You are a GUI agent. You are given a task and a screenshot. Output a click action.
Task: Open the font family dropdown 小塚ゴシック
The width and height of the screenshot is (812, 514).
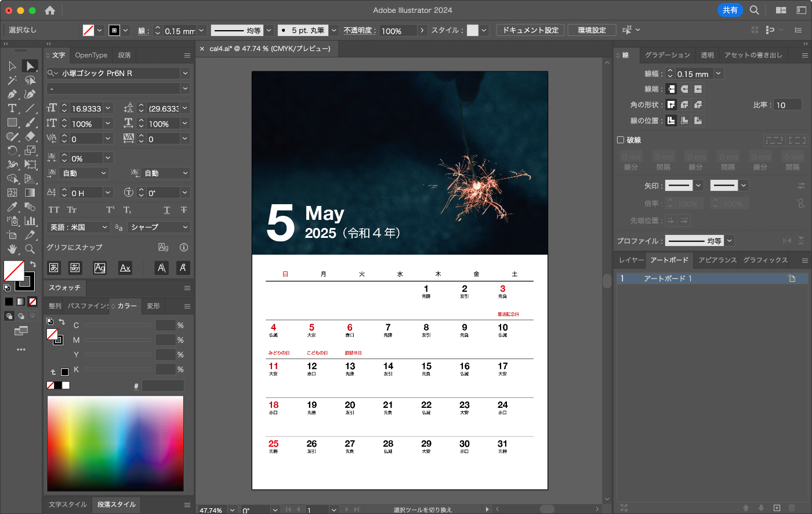click(x=185, y=73)
